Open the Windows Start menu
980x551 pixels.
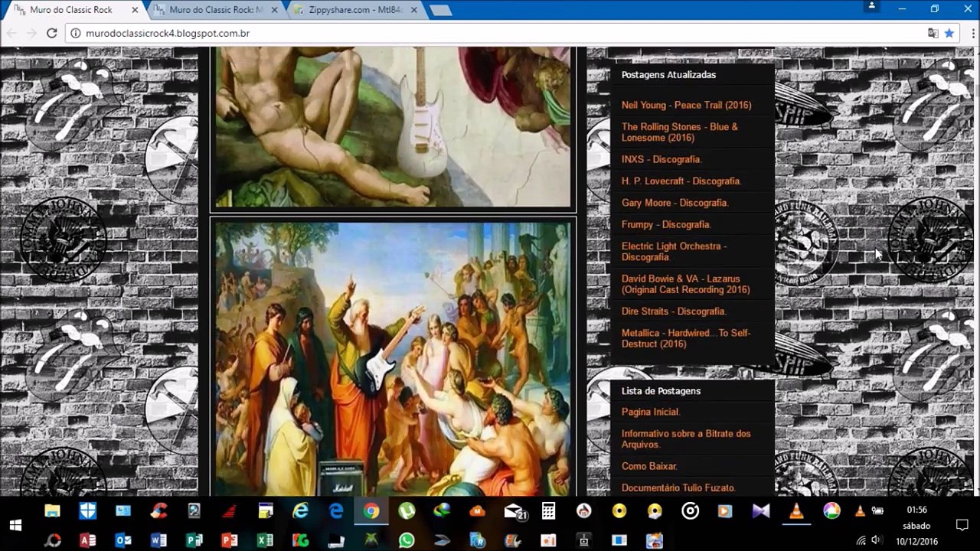(15, 525)
